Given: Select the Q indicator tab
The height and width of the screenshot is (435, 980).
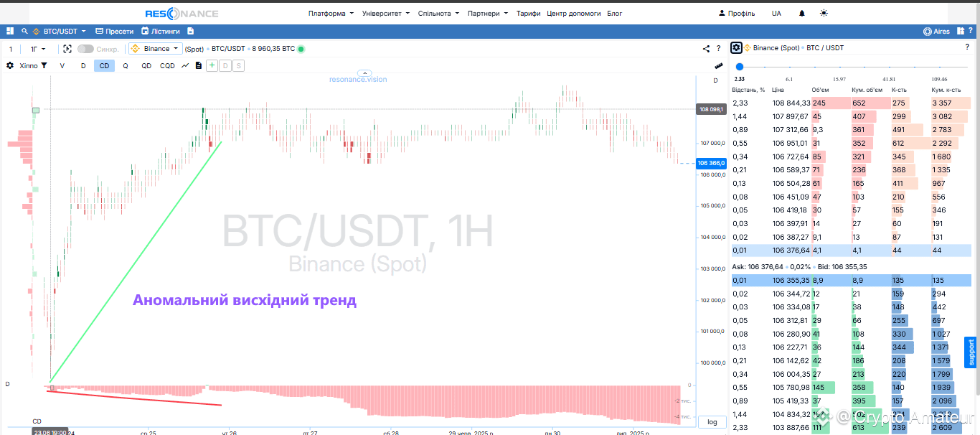Looking at the screenshot, I should point(125,65).
